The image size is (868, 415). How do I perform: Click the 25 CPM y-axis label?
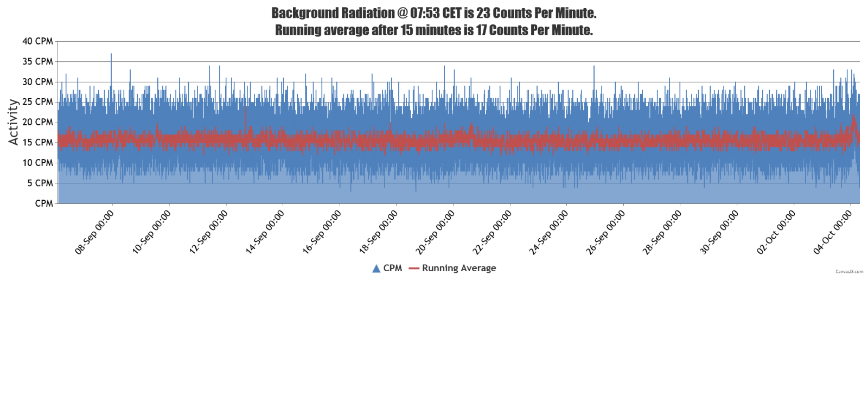coord(37,102)
